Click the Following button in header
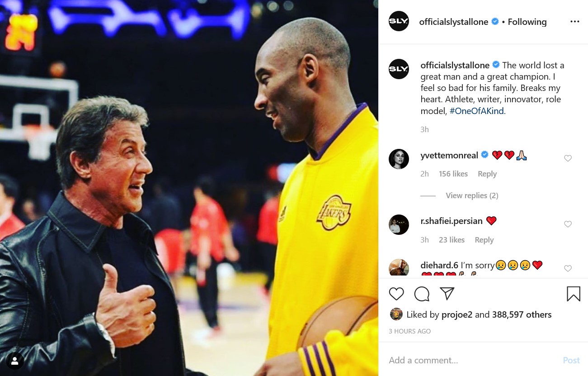The height and width of the screenshot is (376, 588). (527, 22)
